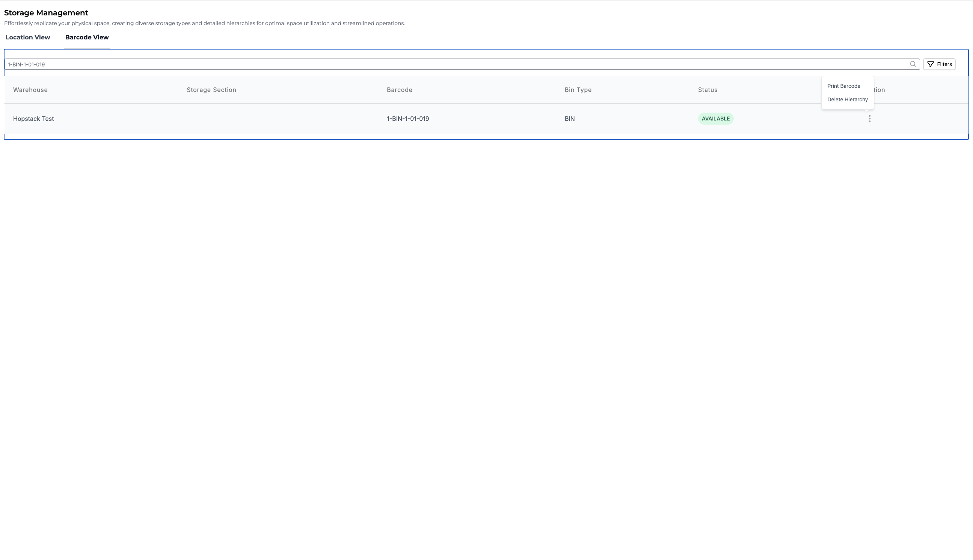
Task: Click the BIN type cell
Action: tap(569, 119)
